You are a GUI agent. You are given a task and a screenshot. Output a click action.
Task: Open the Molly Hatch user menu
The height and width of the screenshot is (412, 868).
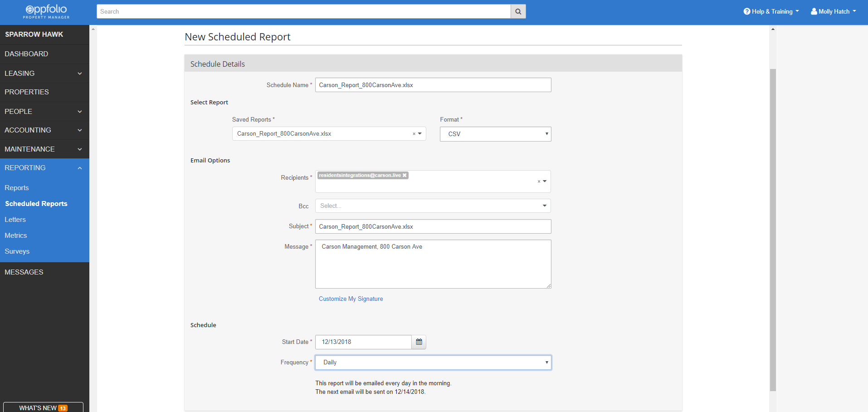(x=834, y=11)
